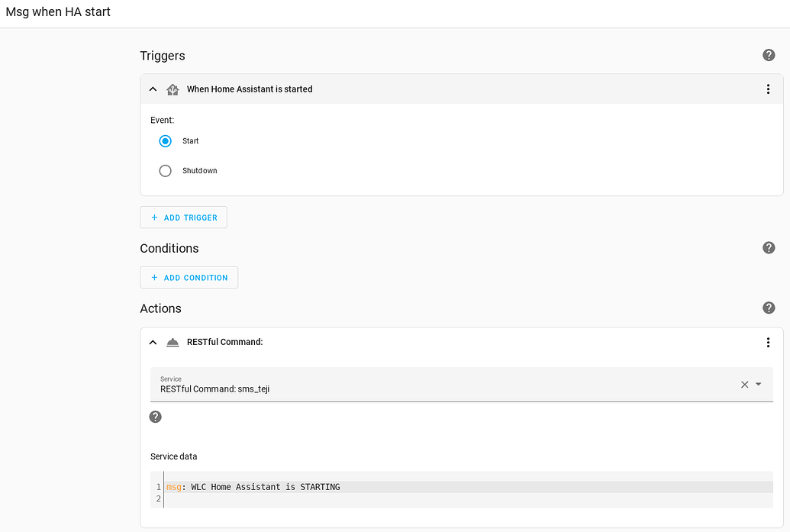The width and height of the screenshot is (790, 532).
Task: Open the trigger's three-dot overflow menu
Action: [x=768, y=89]
